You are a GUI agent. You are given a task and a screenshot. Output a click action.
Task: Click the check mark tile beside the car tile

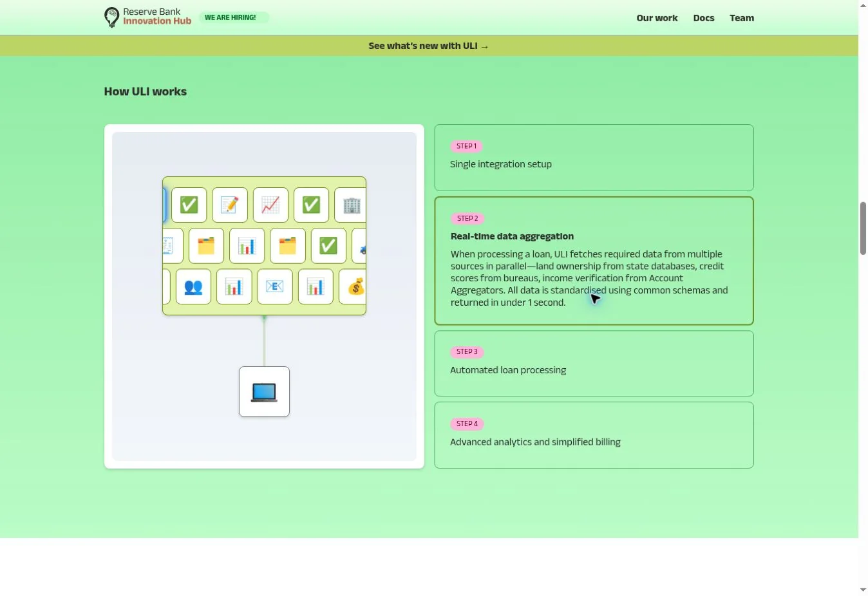(x=328, y=246)
